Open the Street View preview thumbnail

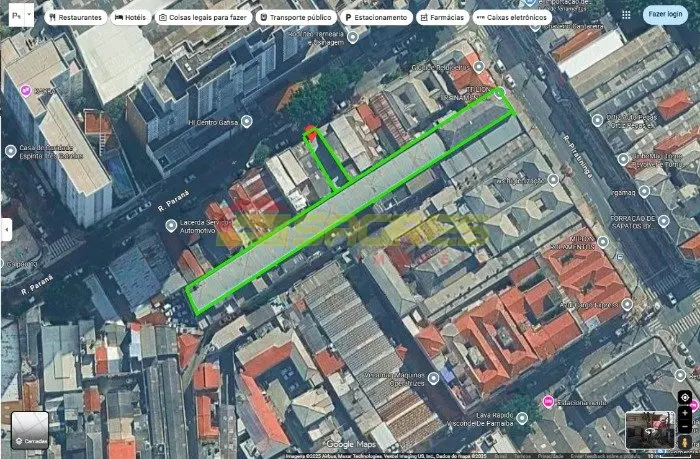(x=649, y=429)
